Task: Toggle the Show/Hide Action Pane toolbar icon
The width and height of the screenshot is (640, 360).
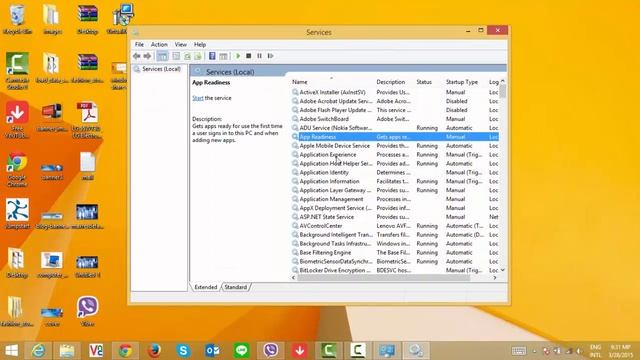Action: 223,56
